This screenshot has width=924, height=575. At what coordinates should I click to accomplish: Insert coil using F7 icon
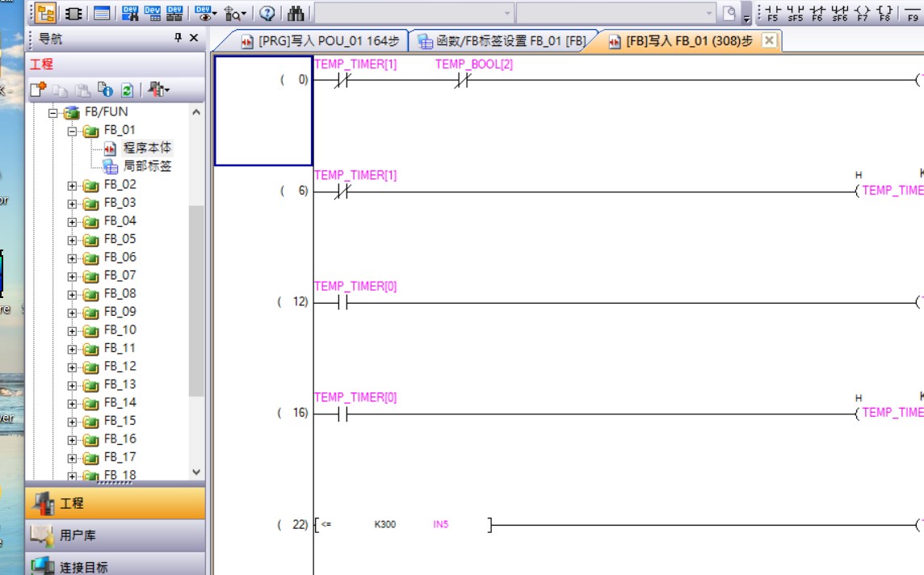[x=862, y=13]
